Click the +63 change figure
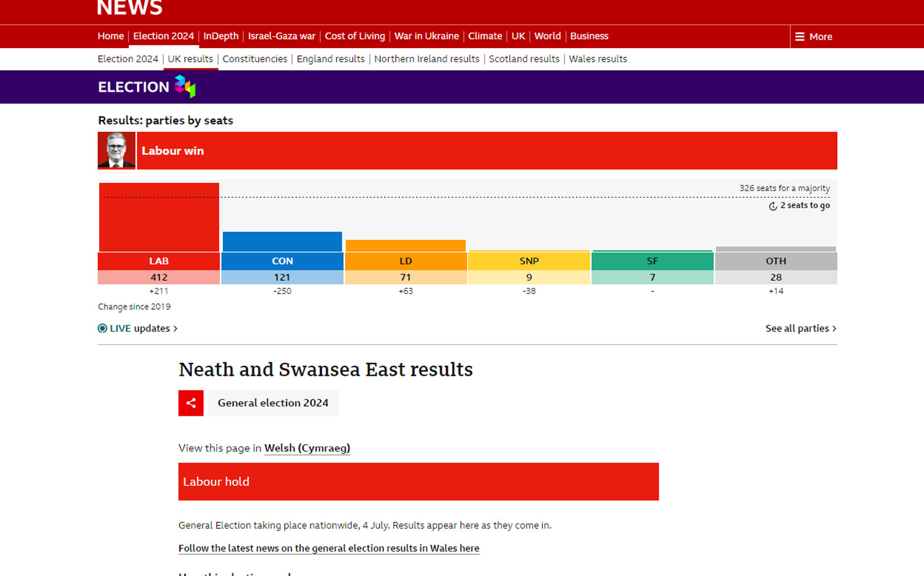The image size is (924, 576). 405,291
